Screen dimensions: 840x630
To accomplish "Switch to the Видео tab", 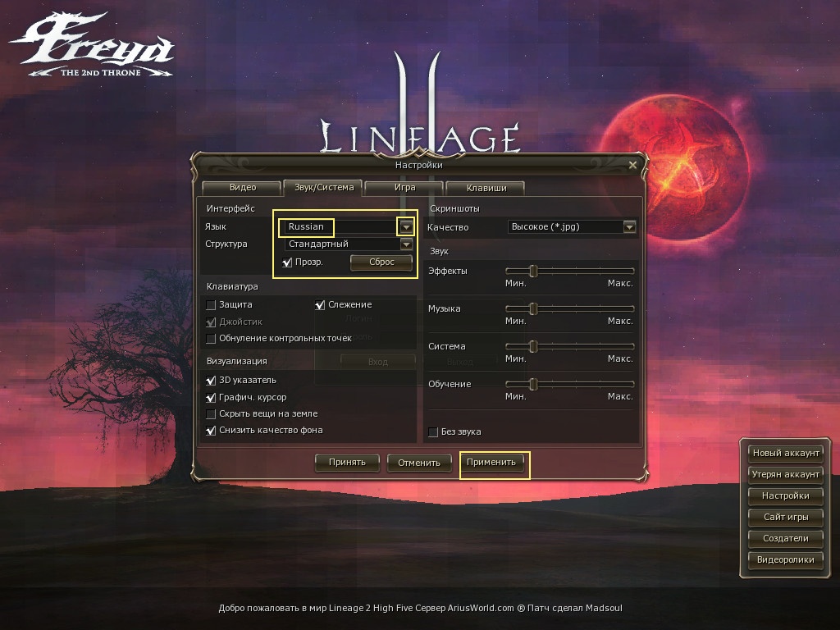I will pos(242,188).
